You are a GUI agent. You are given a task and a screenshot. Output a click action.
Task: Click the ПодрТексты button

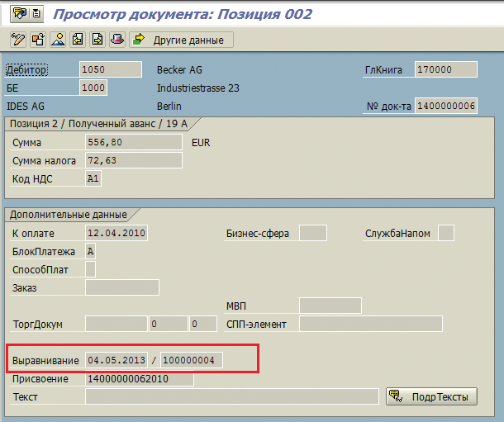pos(431,397)
